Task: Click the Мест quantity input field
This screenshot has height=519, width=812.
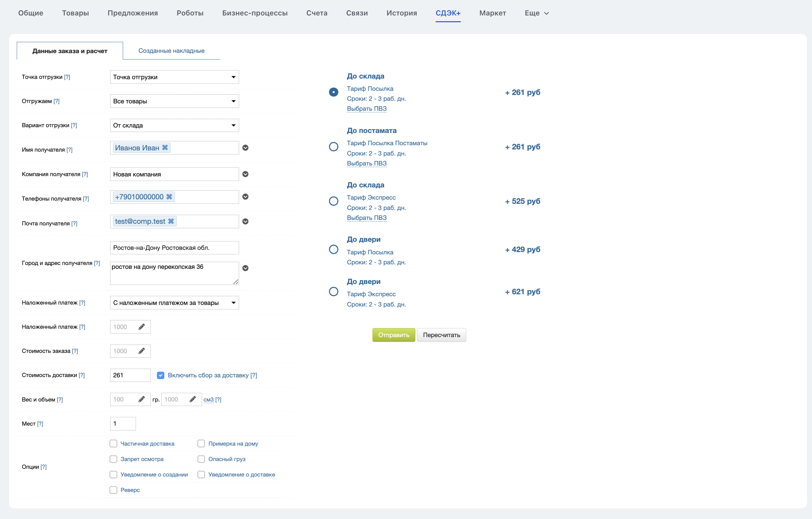Action: click(123, 424)
